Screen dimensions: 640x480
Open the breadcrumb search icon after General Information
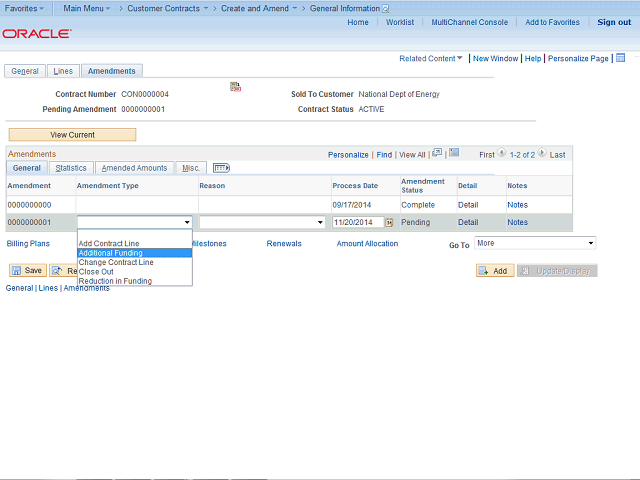385,9
